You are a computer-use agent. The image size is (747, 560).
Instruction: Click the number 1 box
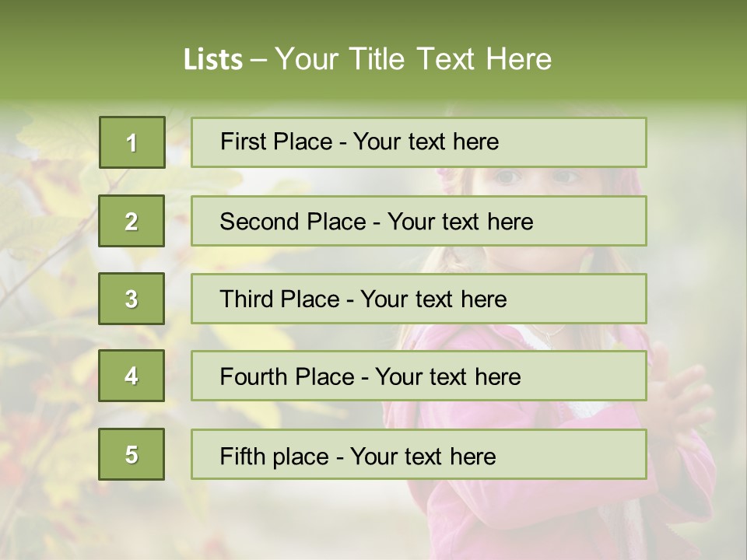pos(132,142)
